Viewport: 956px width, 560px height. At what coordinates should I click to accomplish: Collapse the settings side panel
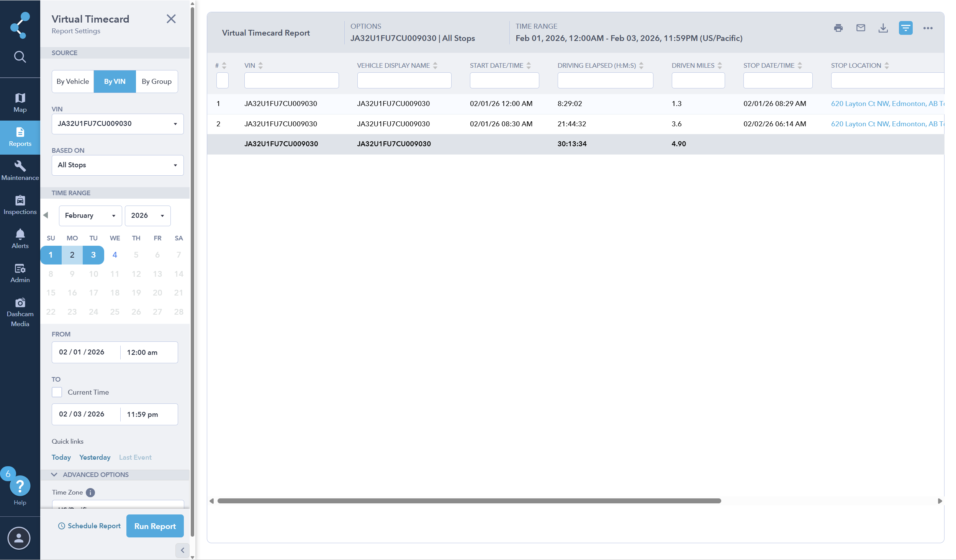[x=182, y=550]
